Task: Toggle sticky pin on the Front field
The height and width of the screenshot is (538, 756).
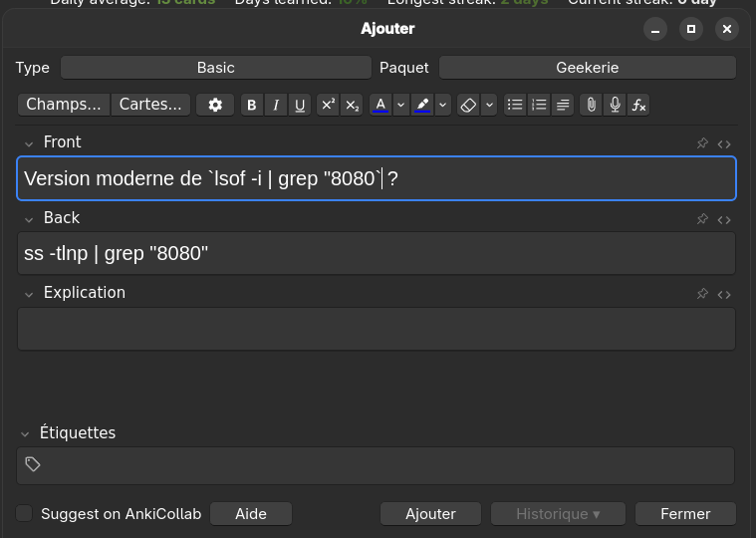Action: tap(702, 143)
